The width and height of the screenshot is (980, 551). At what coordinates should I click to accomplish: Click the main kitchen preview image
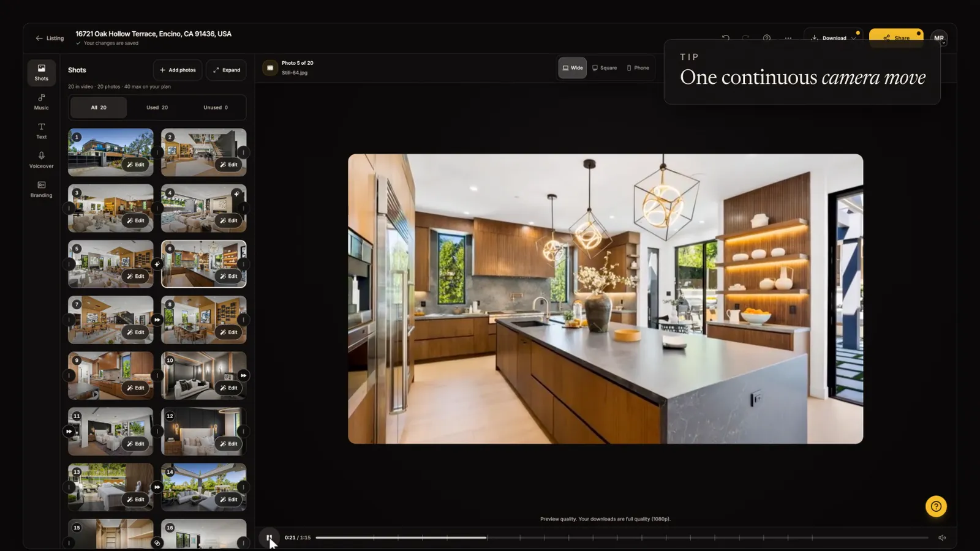[606, 299]
